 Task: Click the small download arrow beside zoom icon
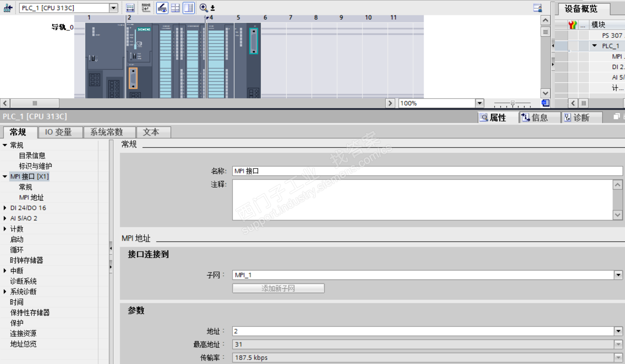pos(213,8)
